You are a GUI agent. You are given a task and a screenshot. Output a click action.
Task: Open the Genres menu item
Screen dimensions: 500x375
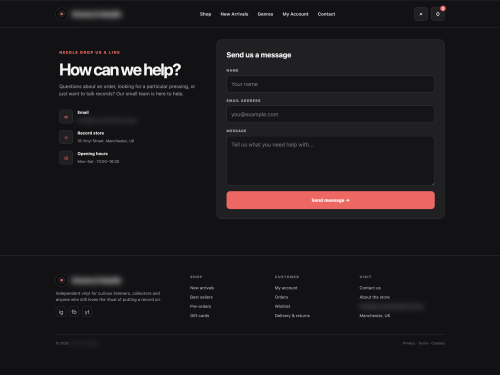265,14
